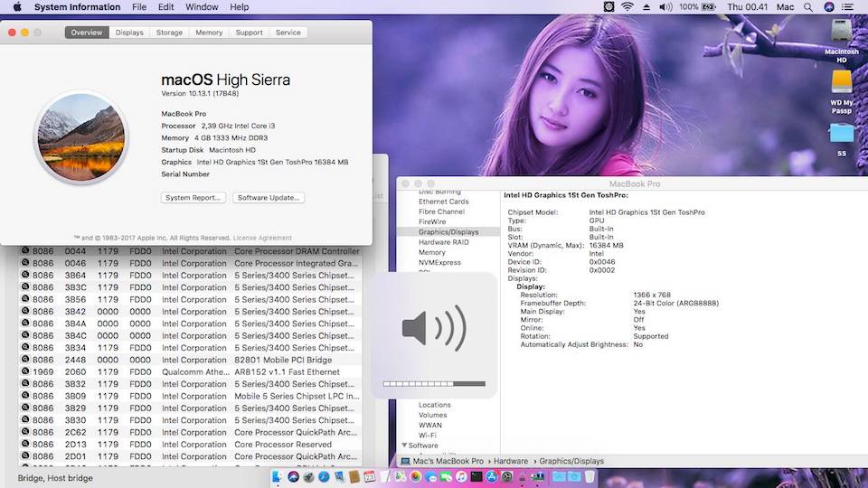Select WWAN in sidebar
868x488 pixels.
click(x=430, y=425)
